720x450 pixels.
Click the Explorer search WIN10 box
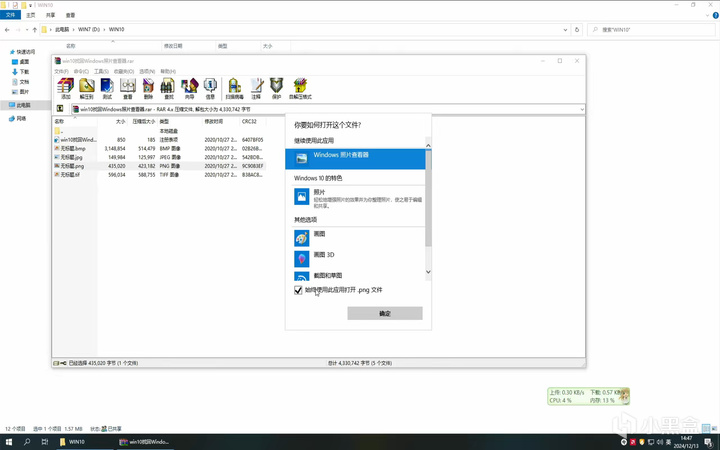651,29
